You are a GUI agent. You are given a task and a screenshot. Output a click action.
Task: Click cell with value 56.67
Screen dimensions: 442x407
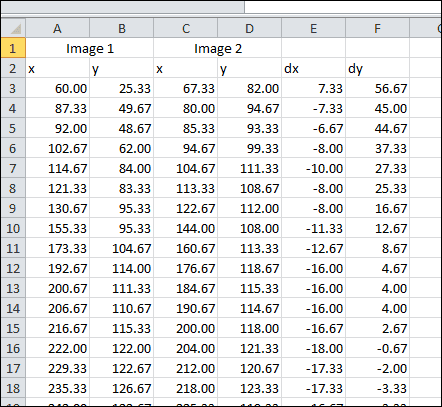pos(377,88)
